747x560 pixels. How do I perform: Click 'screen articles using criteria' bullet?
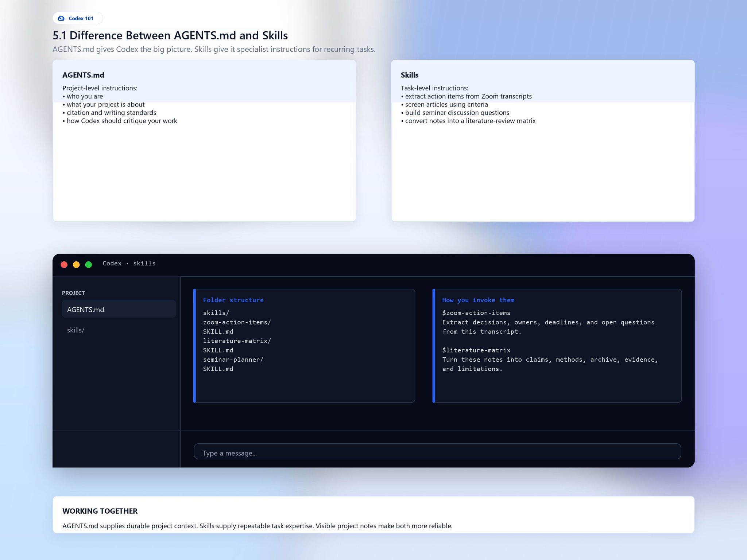(x=445, y=104)
